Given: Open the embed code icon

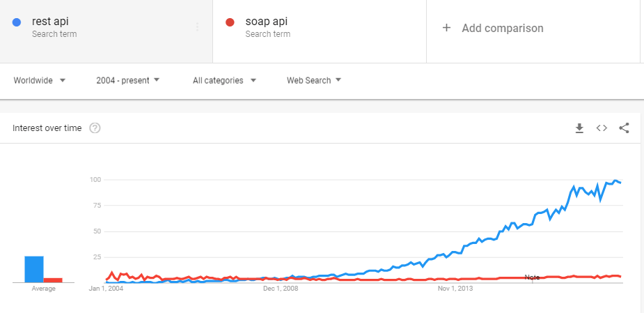Looking at the screenshot, I should point(602,128).
